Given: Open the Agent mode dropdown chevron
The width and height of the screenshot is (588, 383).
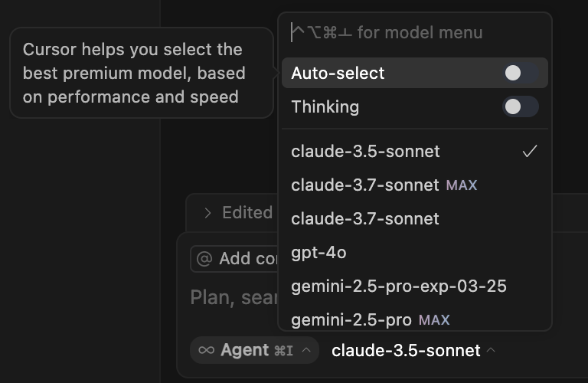Looking at the screenshot, I should pyautogui.click(x=306, y=350).
